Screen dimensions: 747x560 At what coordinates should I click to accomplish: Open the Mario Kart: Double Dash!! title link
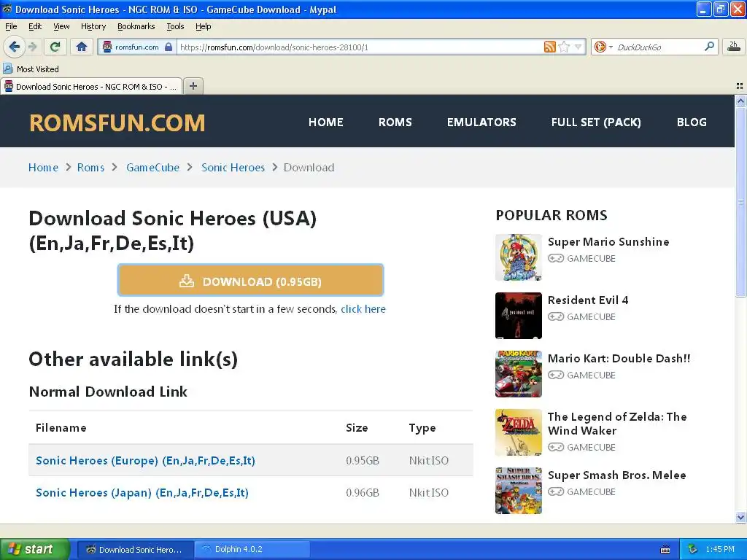[x=619, y=359]
